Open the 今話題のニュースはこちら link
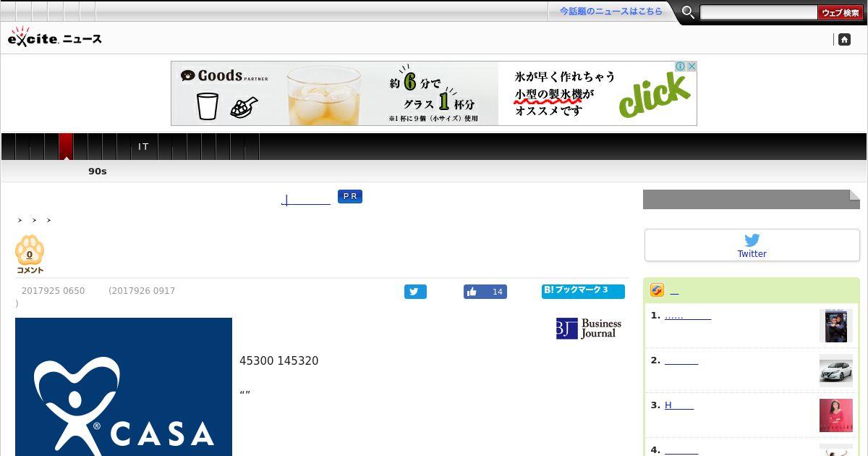This screenshot has width=868, height=456. point(610,12)
